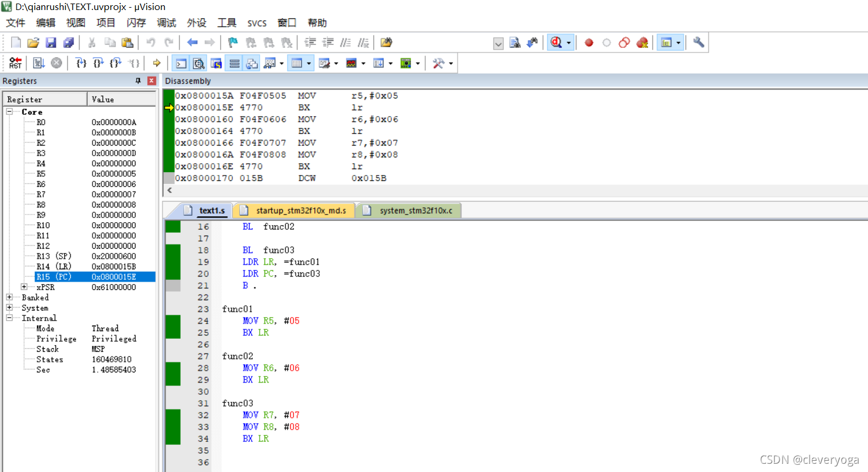Screen dimensions: 868x472
Task: Click the Register column header
Action: [46, 99]
